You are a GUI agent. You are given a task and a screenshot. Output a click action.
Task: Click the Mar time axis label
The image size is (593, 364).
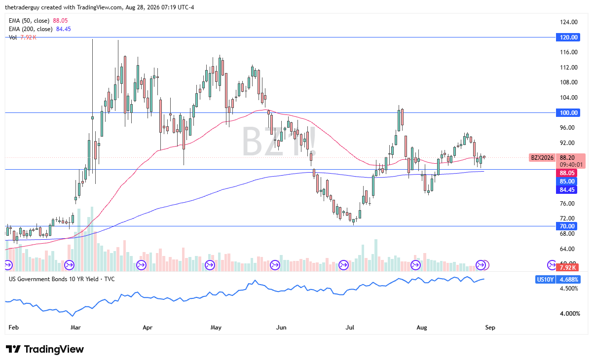pos(76,328)
